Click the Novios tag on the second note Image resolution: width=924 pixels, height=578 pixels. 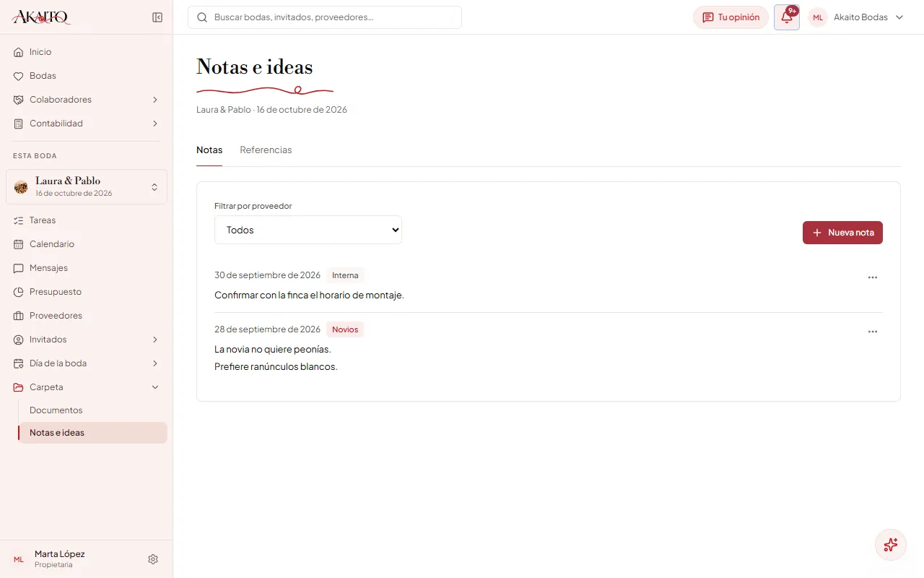345,329
